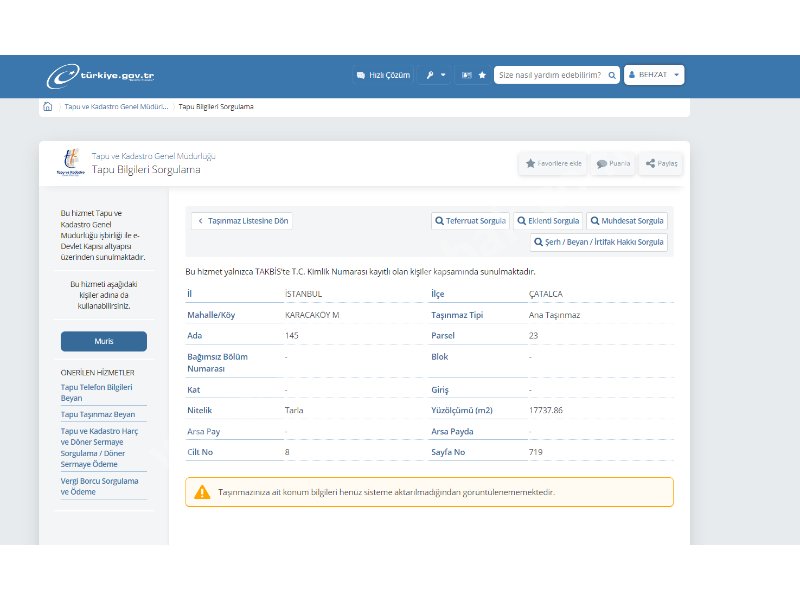Run the Muhdesat Sorgula query
800x600 pixels.
[627, 221]
